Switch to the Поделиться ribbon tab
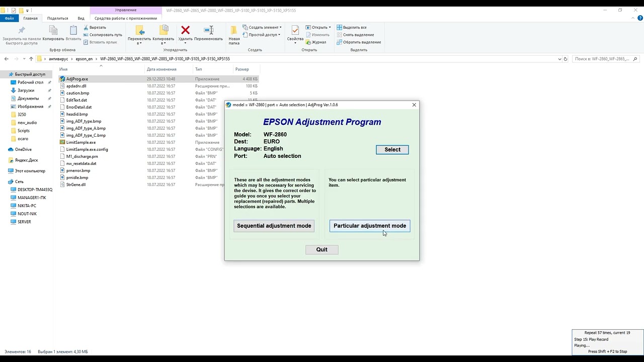Image resolution: width=644 pixels, height=362 pixels. click(57, 18)
